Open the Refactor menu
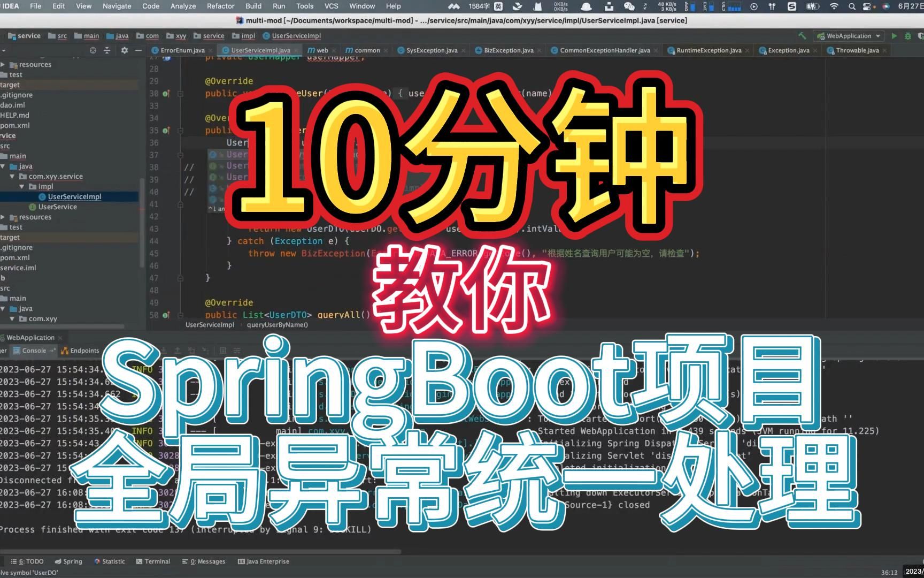924x578 pixels. (x=220, y=6)
